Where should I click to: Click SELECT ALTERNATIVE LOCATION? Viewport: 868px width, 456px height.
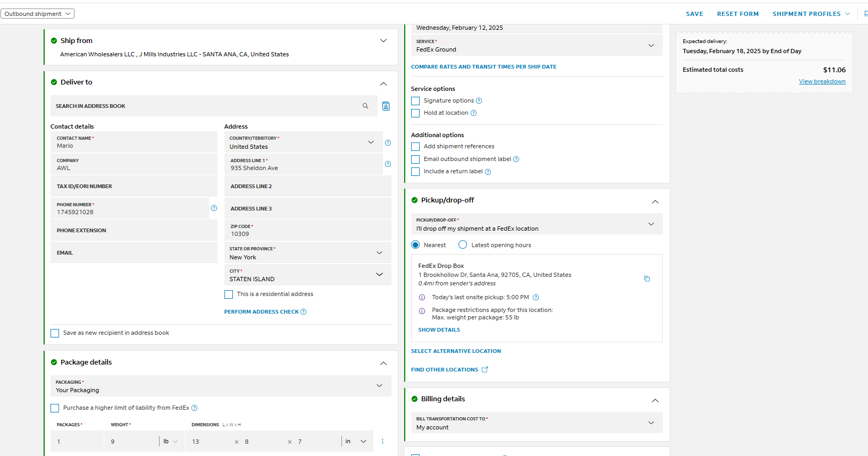456,351
